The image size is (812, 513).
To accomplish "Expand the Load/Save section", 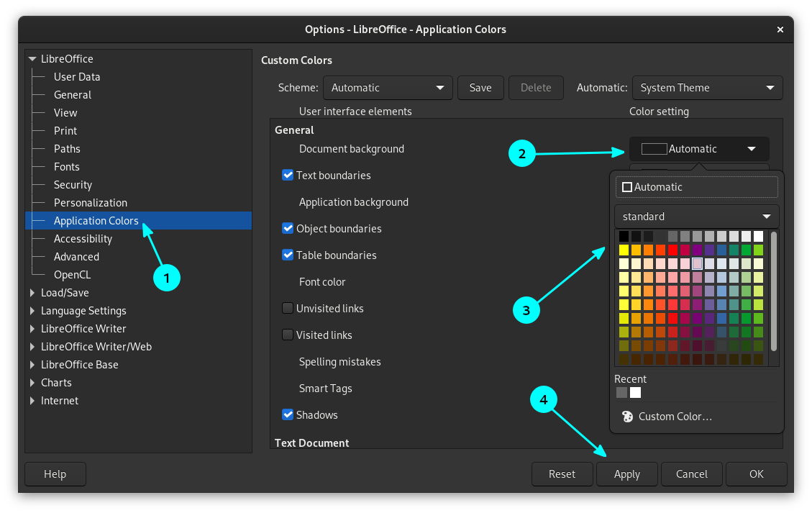I will 32,292.
